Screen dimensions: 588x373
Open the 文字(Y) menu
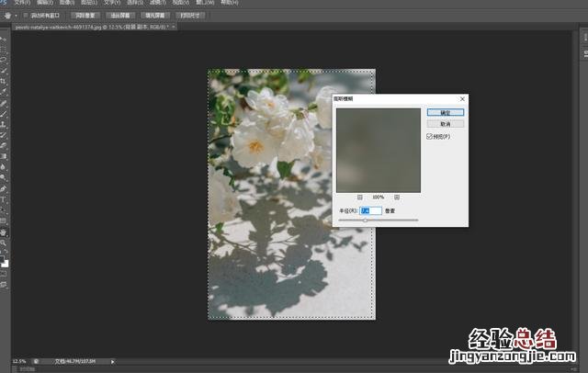112,2
